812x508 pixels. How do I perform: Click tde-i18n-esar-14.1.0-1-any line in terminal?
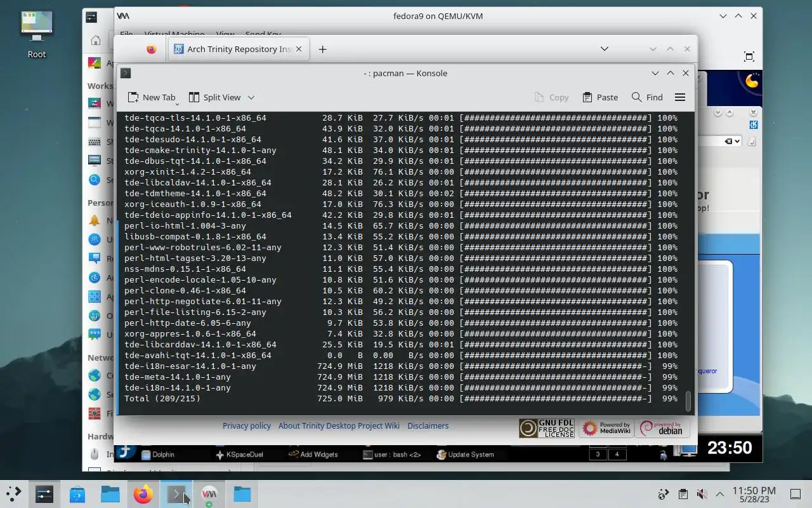pos(401,366)
